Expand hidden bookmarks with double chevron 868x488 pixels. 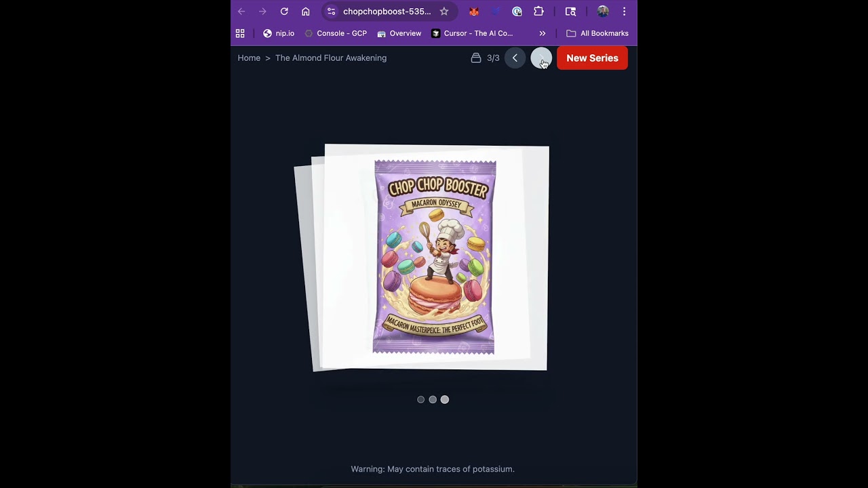click(x=542, y=33)
